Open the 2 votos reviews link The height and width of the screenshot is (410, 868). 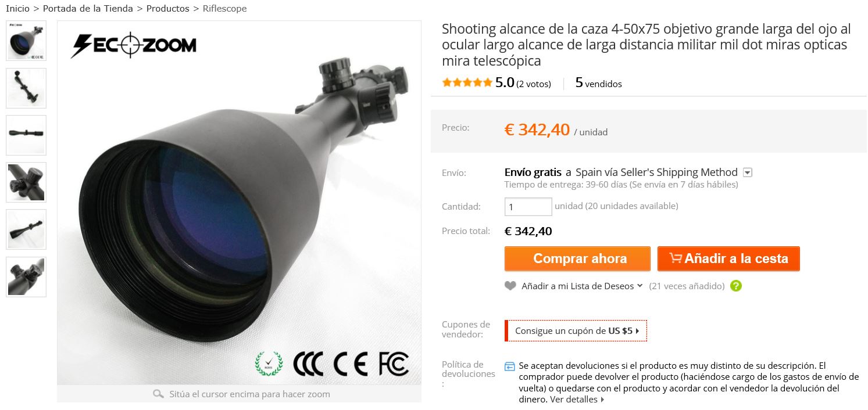coord(533,84)
